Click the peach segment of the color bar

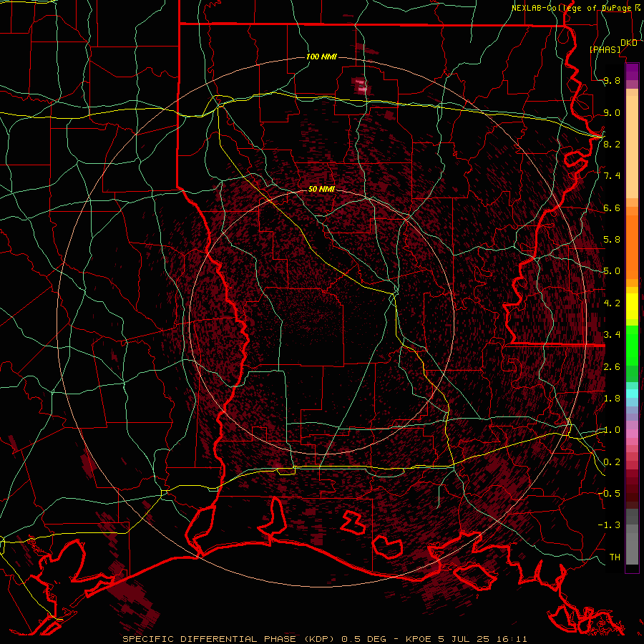point(632,147)
